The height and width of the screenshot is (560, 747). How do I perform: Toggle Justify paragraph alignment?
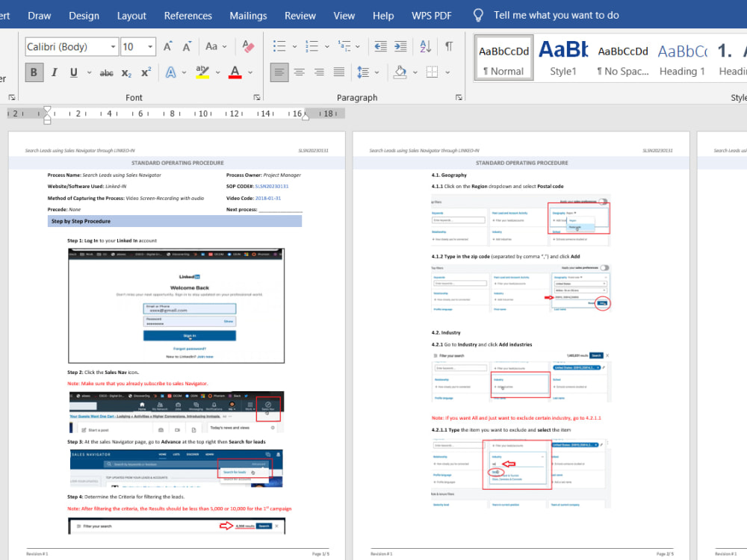[x=338, y=72]
